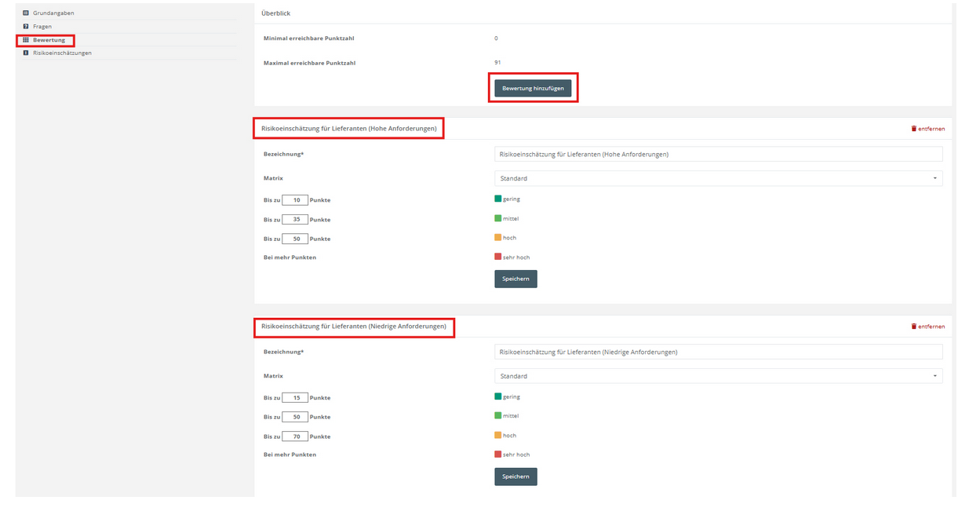Viewport: 980px width, 515px height.
Task: Click the orange 'hoch' swatch in second section
Action: pos(497,435)
